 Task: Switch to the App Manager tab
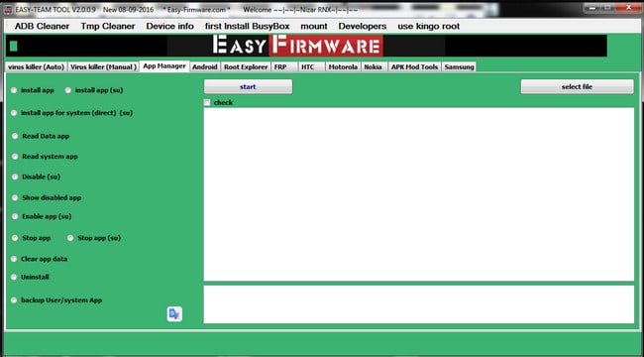164,66
